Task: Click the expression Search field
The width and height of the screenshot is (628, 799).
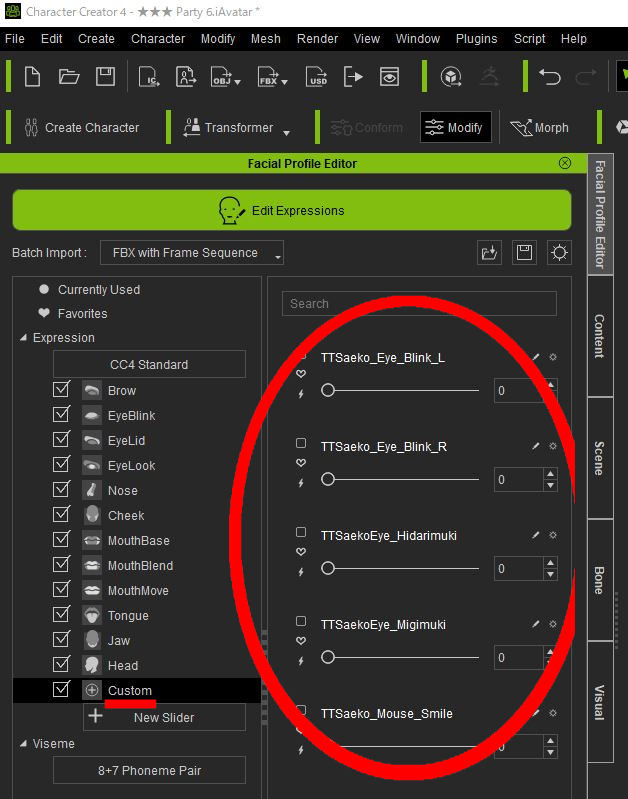Action: pyautogui.click(x=419, y=304)
